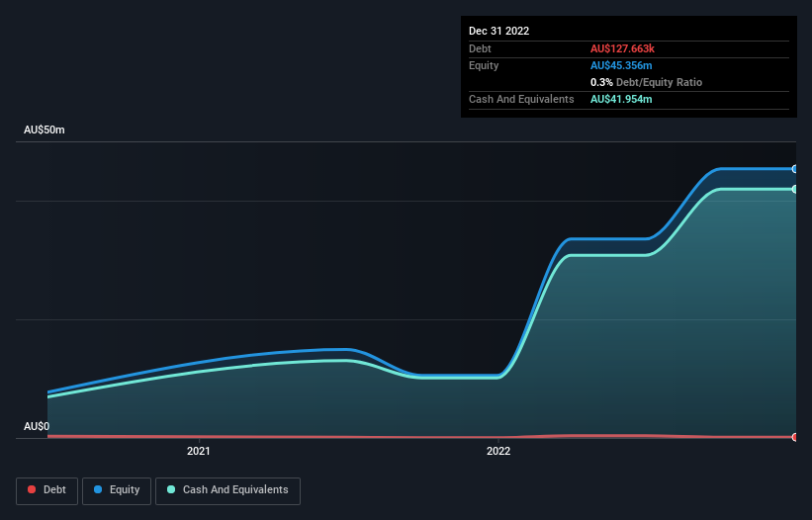
Task: Toggle the Equity series legend button
Action: pos(117,490)
